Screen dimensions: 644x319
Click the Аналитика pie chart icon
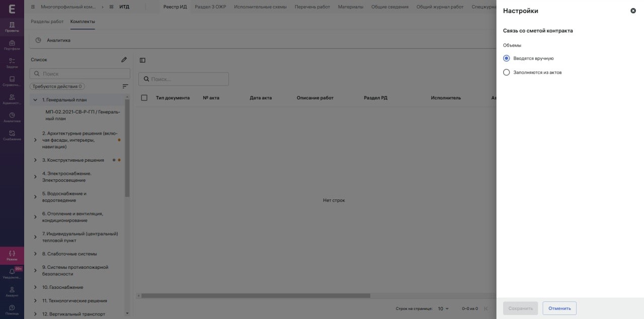tap(38, 40)
